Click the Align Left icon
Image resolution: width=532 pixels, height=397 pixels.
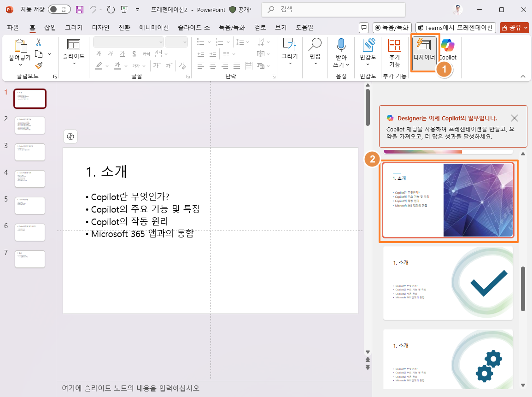click(201, 65)
